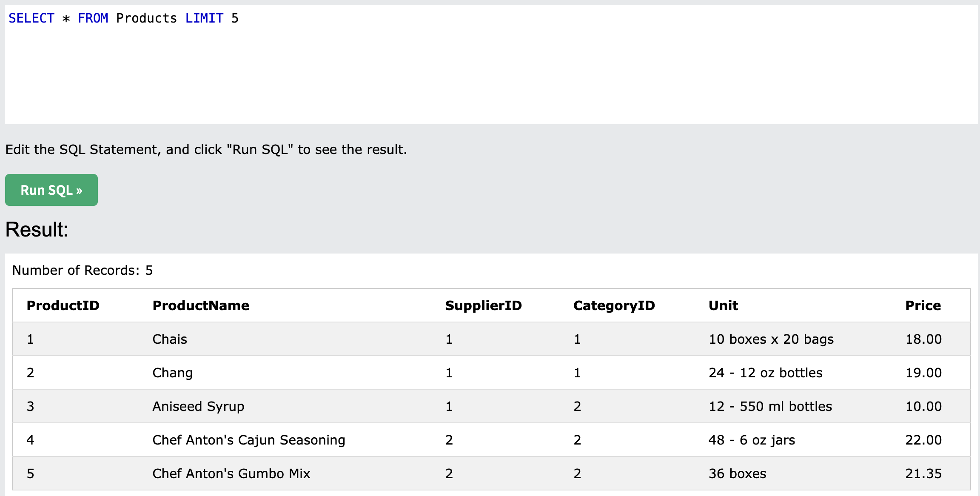Select the Chais product row

491,339
